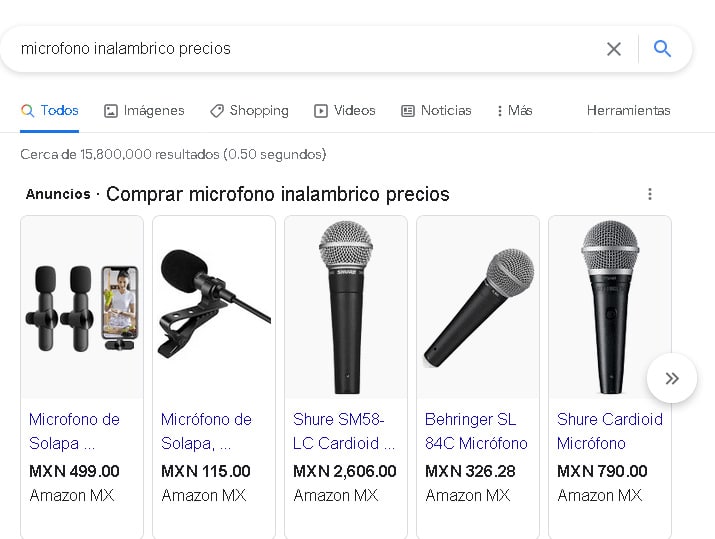The width and height of the screenshot is (715, 539).
Task: Expand the Más menu
Action: click(x=514, y=110)
